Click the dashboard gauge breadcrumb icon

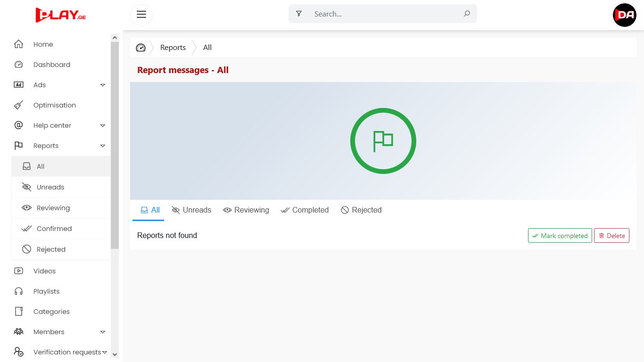140,48
